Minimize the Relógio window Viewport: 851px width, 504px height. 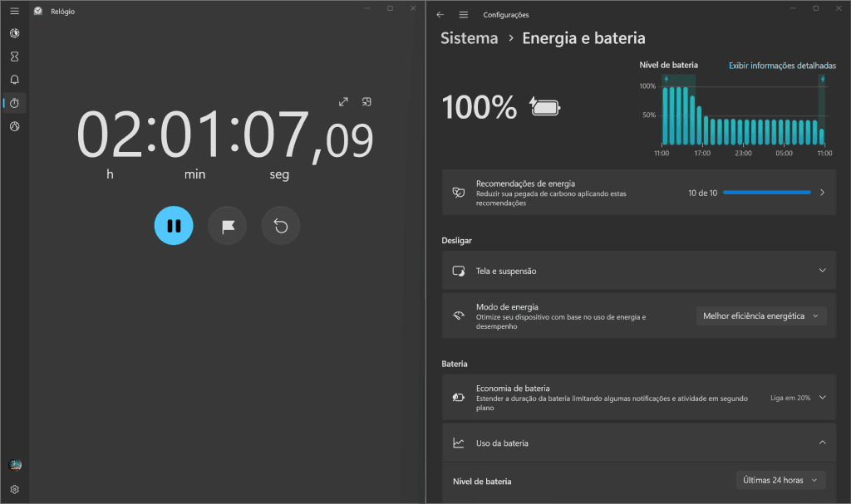click(367, 8)
